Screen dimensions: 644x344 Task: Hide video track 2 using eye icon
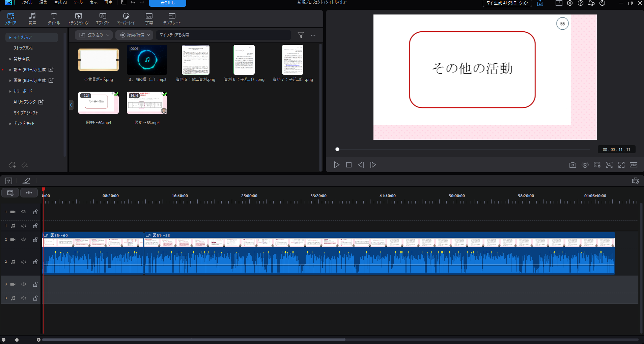tap(24, 240)
